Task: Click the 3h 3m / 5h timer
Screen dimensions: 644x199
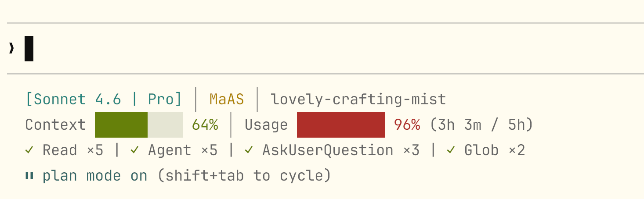Action: coord(481,125)
